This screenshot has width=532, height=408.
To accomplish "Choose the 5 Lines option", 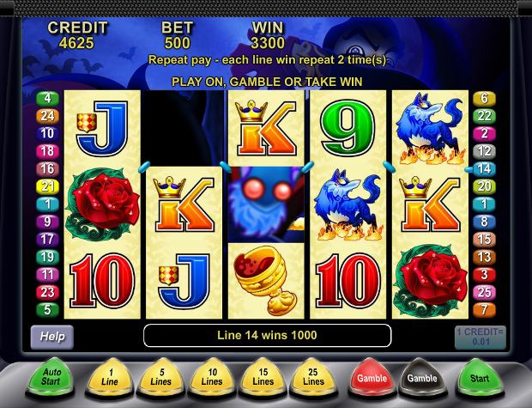I will click(x=160, y=377).
